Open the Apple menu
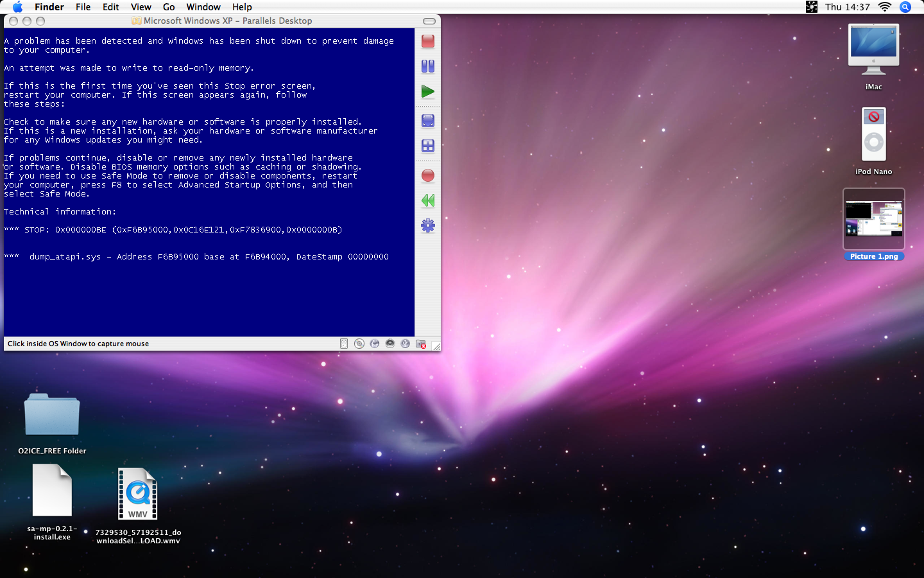The height and width of the screenshot is (578, 924). [17, 7]
